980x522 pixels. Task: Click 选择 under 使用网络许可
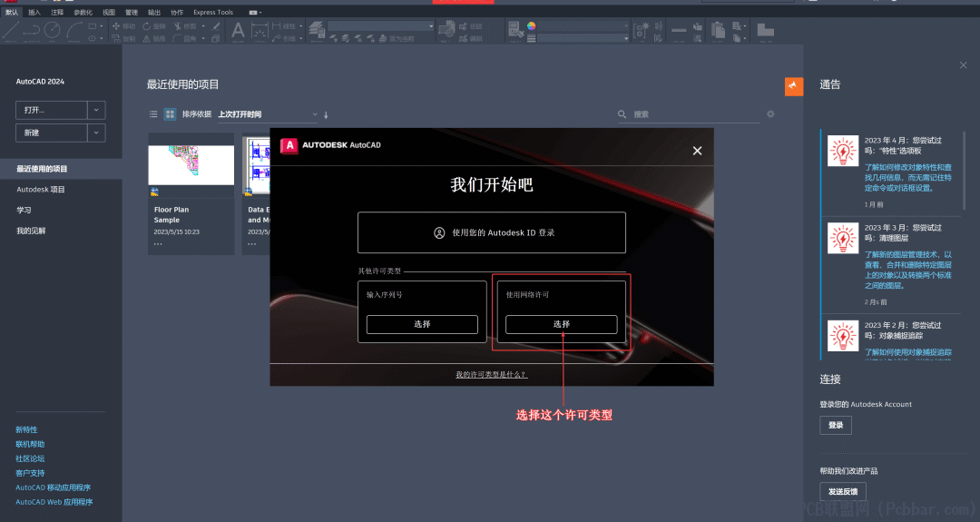point(562,324)
